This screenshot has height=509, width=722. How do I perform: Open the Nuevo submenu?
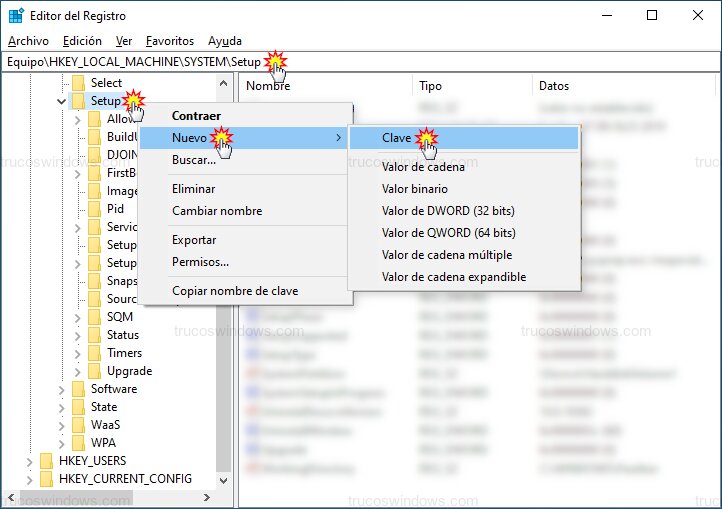point(243,138)
